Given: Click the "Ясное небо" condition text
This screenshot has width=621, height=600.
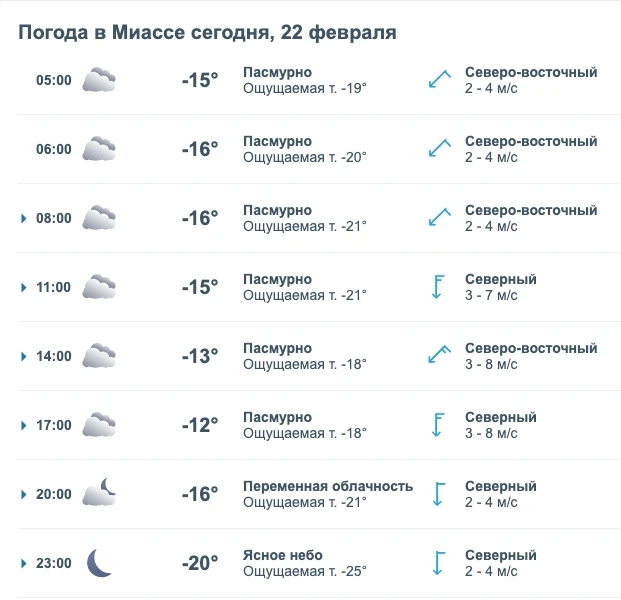Looking at the screenshot, I should pyautogui.click(x=283, y=555).
